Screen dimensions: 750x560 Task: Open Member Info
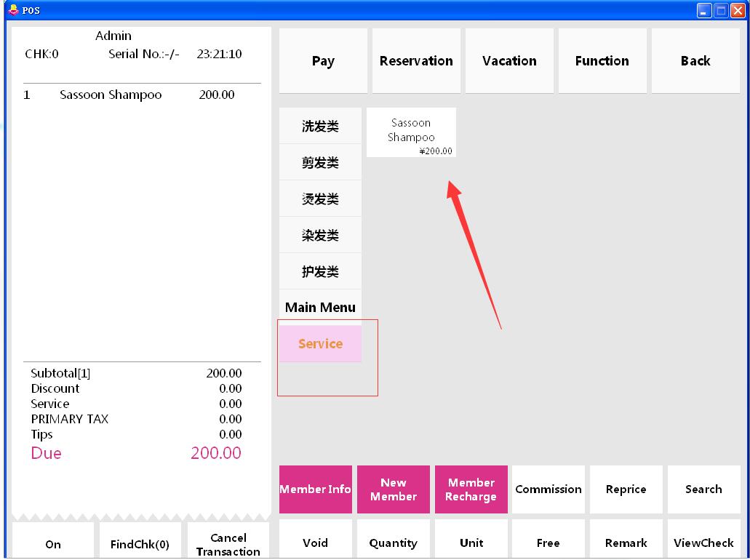coord(315,489)
